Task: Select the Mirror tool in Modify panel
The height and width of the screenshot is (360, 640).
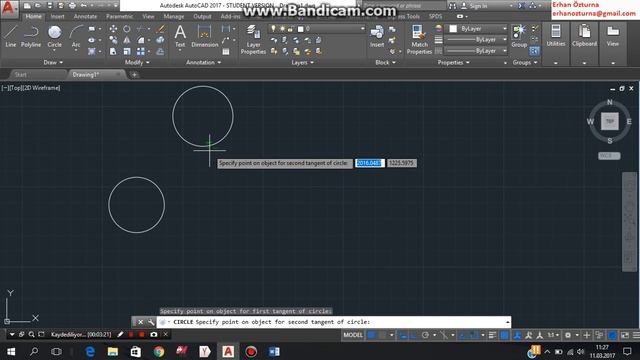Action: [127, 40]
